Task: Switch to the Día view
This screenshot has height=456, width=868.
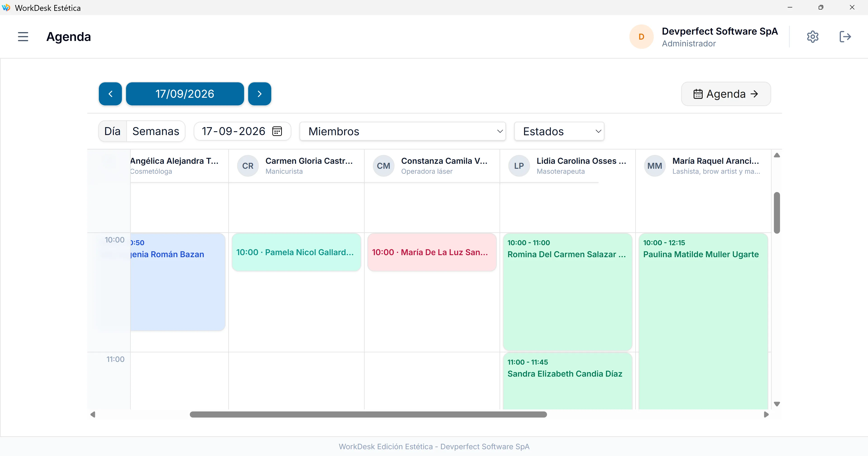Action: pos(112,131)
